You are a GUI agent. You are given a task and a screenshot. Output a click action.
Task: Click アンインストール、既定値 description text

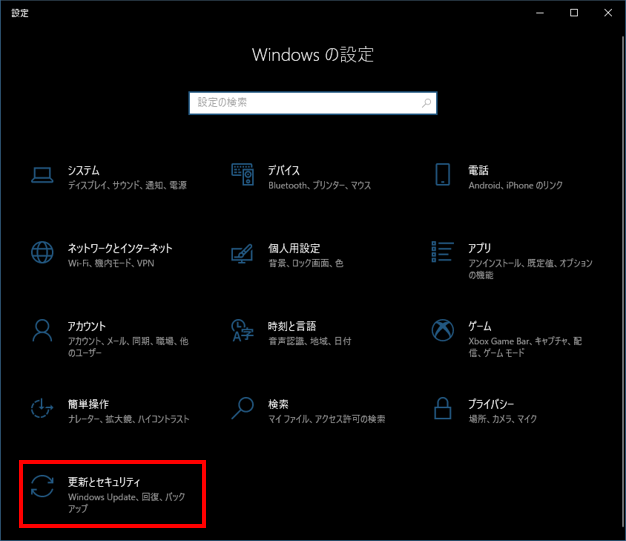[531, 269]
